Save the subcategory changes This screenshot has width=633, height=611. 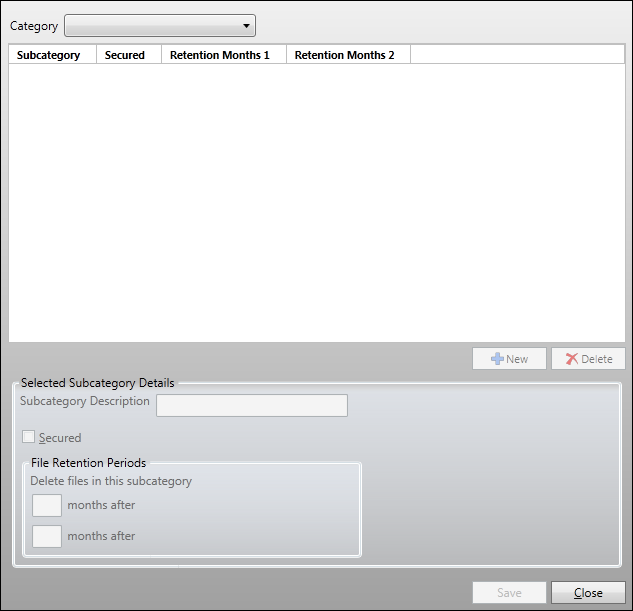point(509,592)
